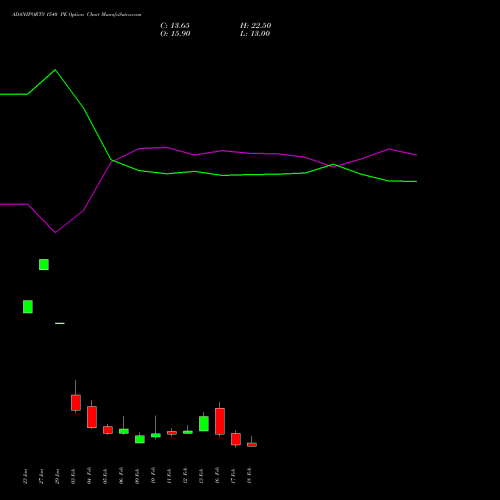This screenshot has width=500, height=500.
Task: Click the green candle above 06 Feb
Action: tap(124, 431)
